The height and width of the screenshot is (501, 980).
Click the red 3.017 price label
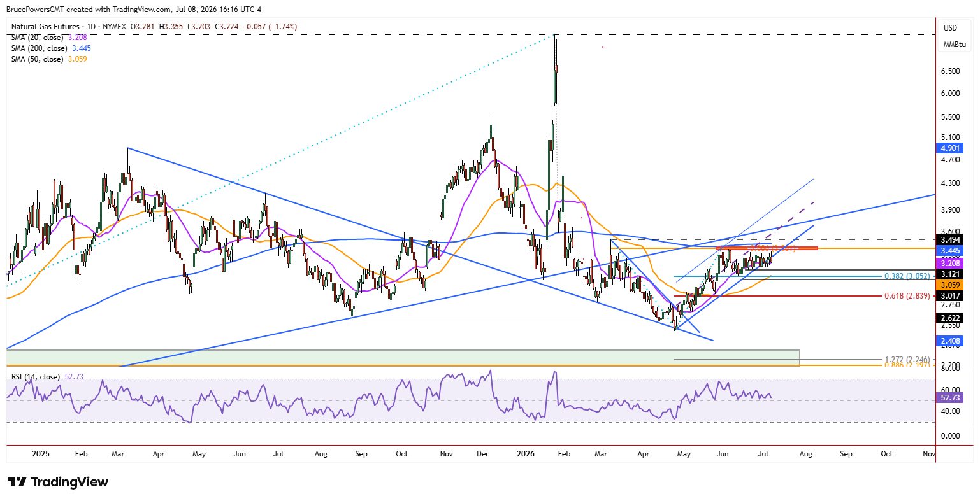coord(950,296)
